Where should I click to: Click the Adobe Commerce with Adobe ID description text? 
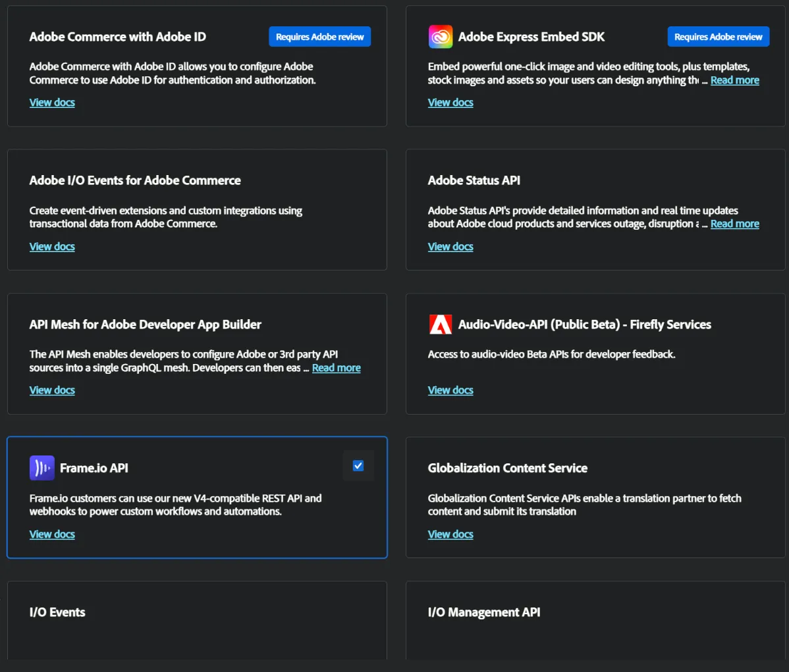pyautogui.click(x=173, y=74)
